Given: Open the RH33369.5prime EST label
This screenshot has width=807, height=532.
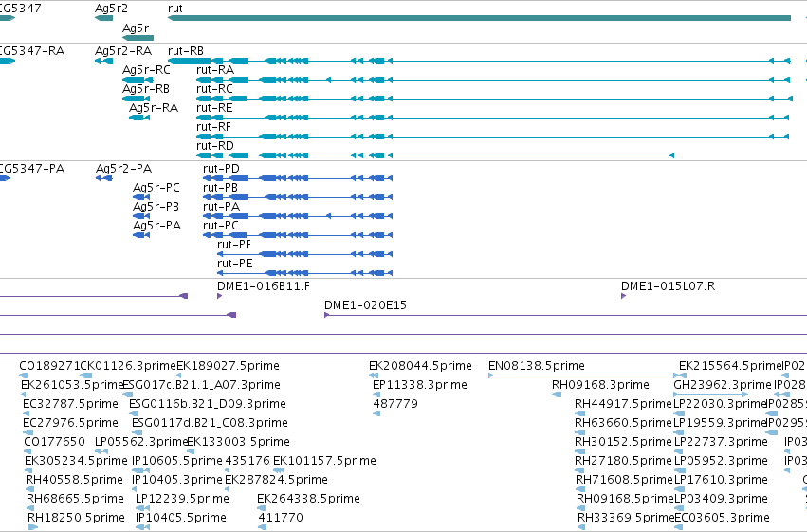Looking at the screenshot, I should (627, 519).
